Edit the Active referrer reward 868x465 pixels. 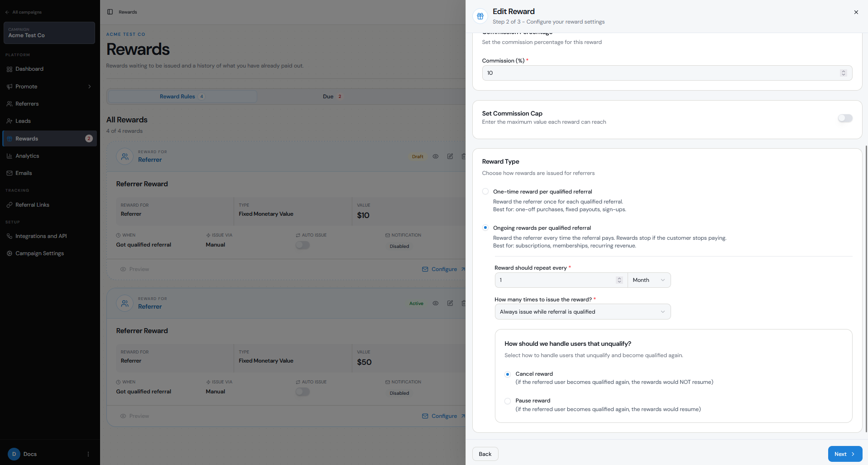pos(450,303)
